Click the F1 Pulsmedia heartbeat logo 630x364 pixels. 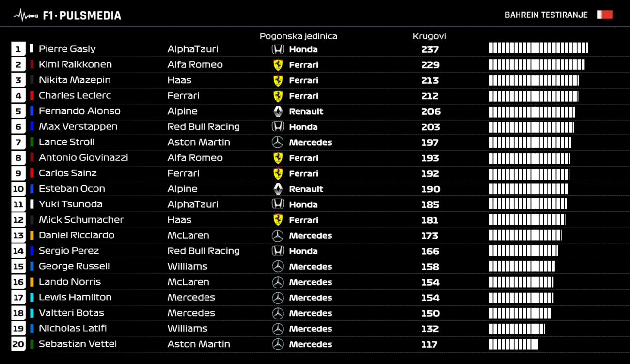click(x=26, y=15)
